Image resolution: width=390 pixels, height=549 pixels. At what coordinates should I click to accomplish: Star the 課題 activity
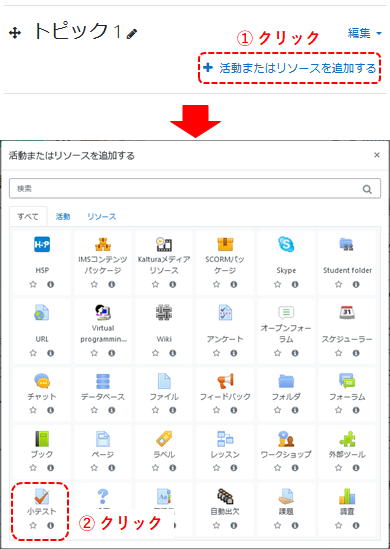pos(277,525)
